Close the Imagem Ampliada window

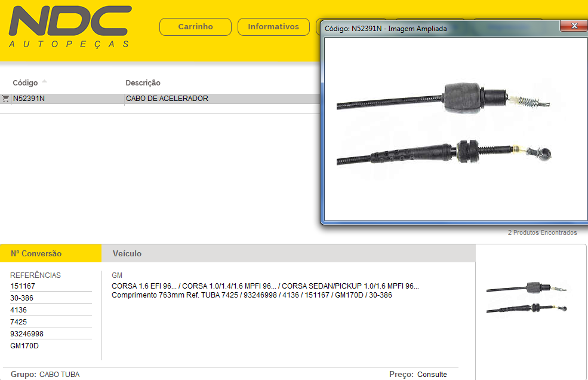tap(574, 26)
